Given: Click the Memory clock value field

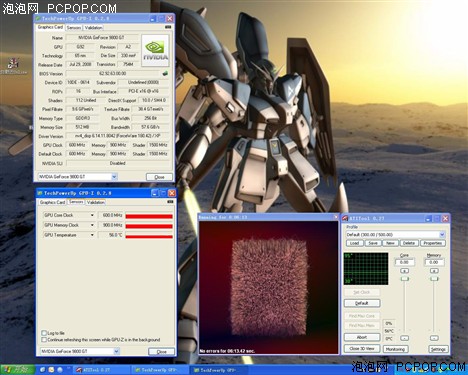Looking at the screenshot, I should pyautogui.click(x=434, y=262).
